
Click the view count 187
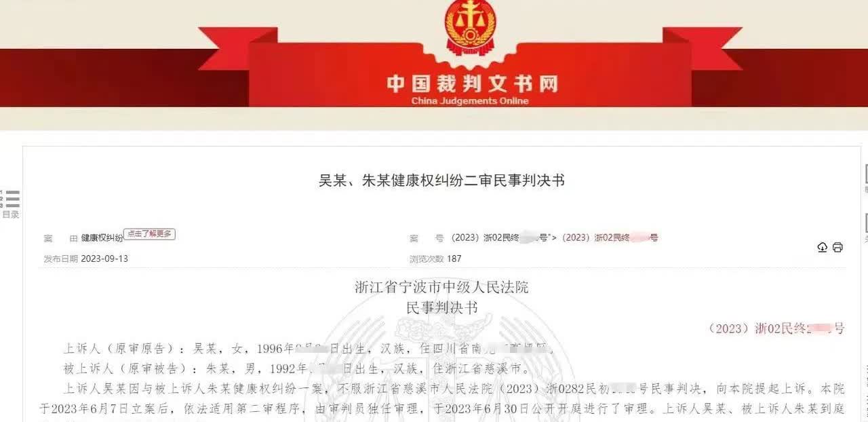[454, 258]
